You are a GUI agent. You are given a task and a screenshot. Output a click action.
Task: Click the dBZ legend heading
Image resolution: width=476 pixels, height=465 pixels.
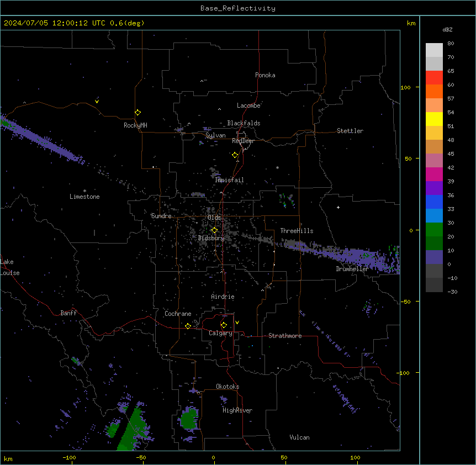[x=447, y=30]
